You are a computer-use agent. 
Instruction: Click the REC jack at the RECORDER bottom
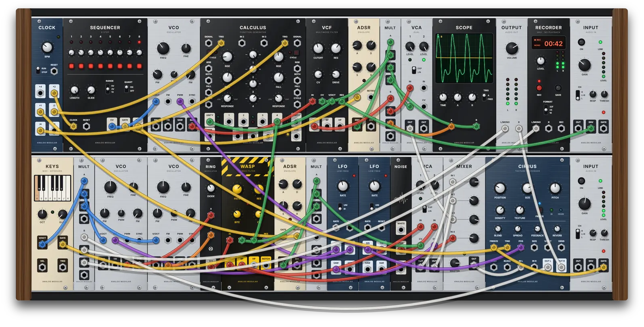pyautogui.click(x=561, y=128)
